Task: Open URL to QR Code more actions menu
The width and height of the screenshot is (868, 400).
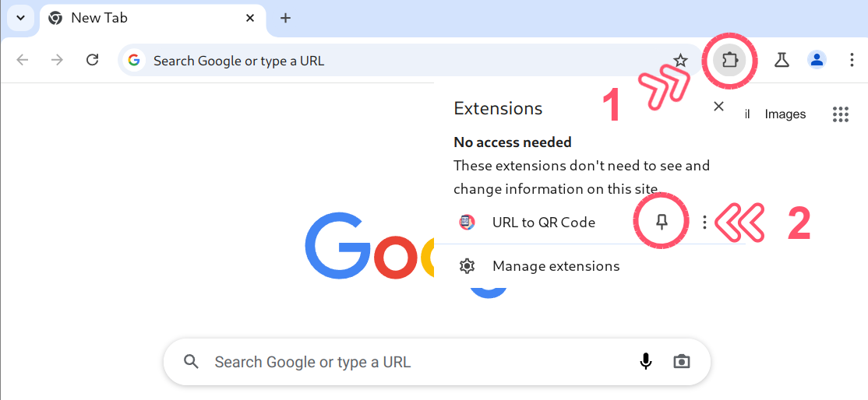Action: tap(704, 223)
